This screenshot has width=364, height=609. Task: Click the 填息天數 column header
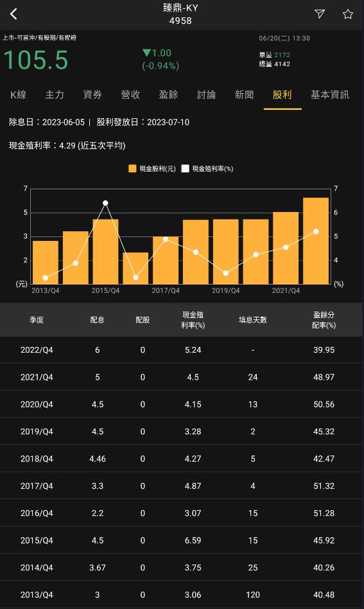[253, 320]
